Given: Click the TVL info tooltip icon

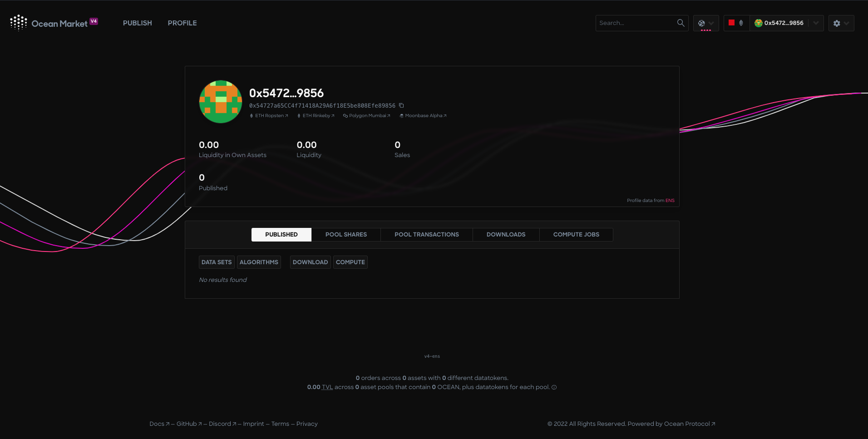Looking at the screenshot, I should pyautogui.click(x=554, y=387).
